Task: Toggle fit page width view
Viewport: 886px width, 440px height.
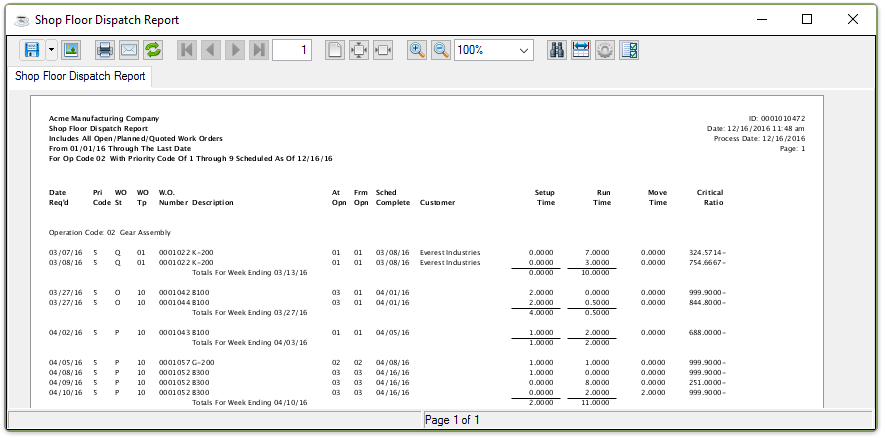Action: tap(383, 50)
